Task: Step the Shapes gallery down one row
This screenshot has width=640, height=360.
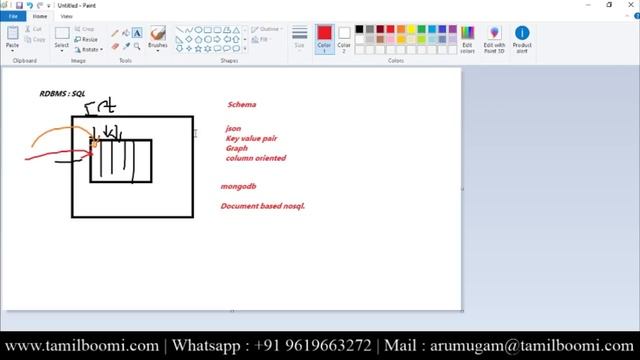Action: [x=245, y=40]
